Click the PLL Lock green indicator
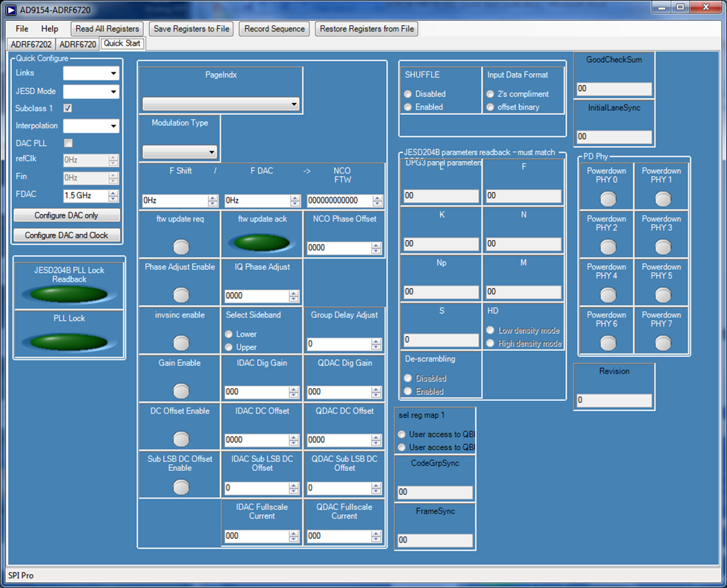Screen dimensions: 727x588 tap(68, 341)
